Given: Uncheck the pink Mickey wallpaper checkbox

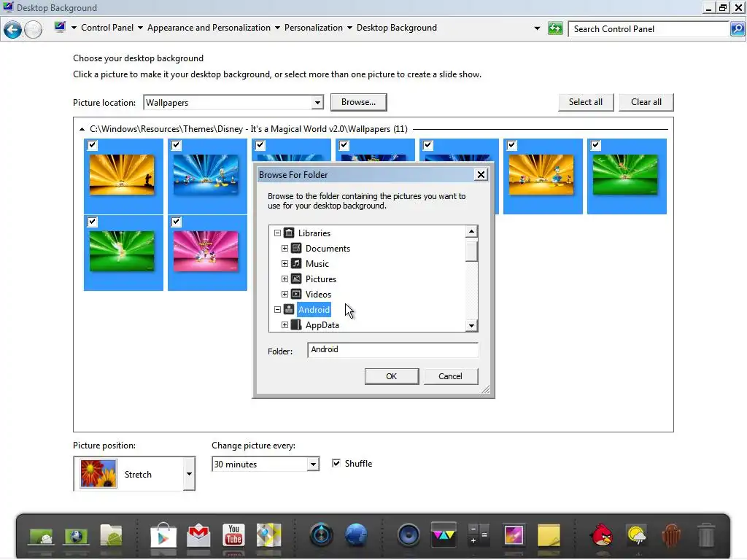Looking at the screenshot, I should 177,222.
